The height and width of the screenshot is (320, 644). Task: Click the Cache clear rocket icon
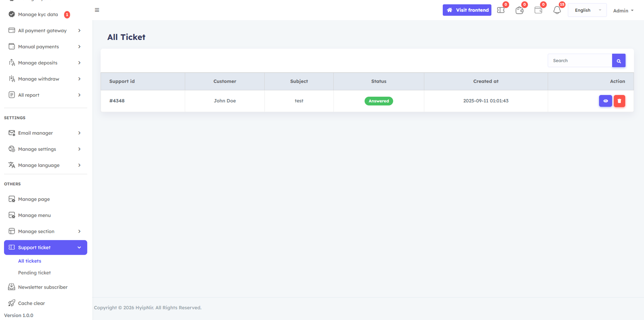[12, 303]
